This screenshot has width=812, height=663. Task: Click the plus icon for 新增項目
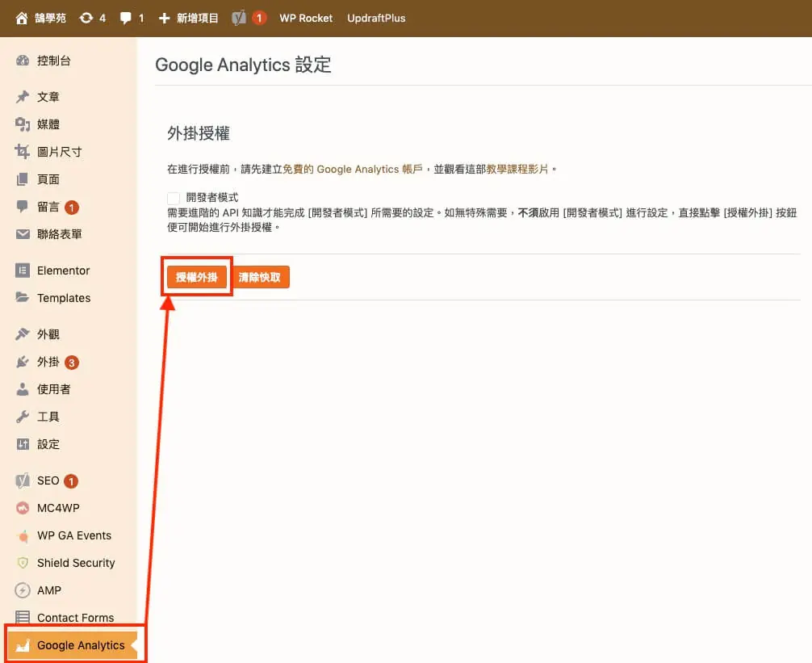[164, 18]
